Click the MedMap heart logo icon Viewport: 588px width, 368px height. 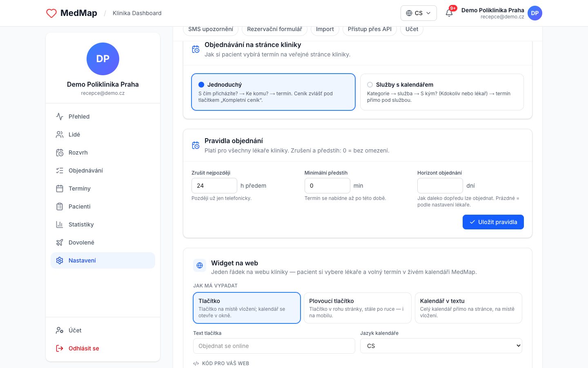tap(51, 13)
